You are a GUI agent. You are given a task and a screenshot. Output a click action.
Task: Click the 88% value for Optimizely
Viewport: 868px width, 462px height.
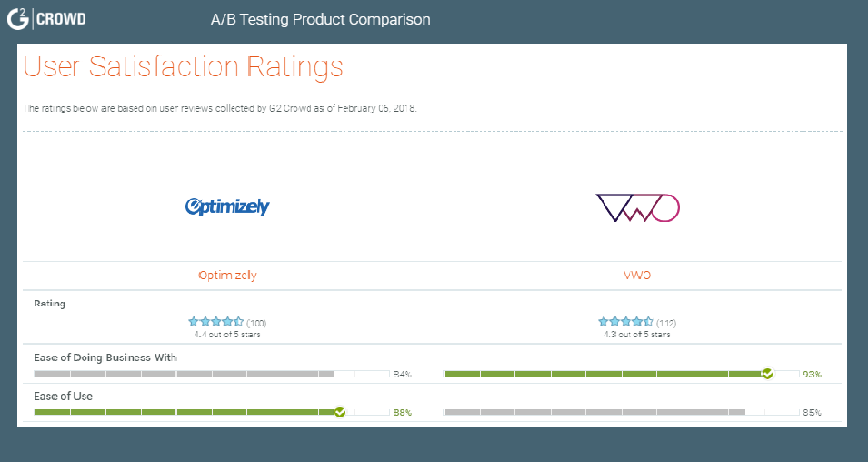(x=403, y=413)
